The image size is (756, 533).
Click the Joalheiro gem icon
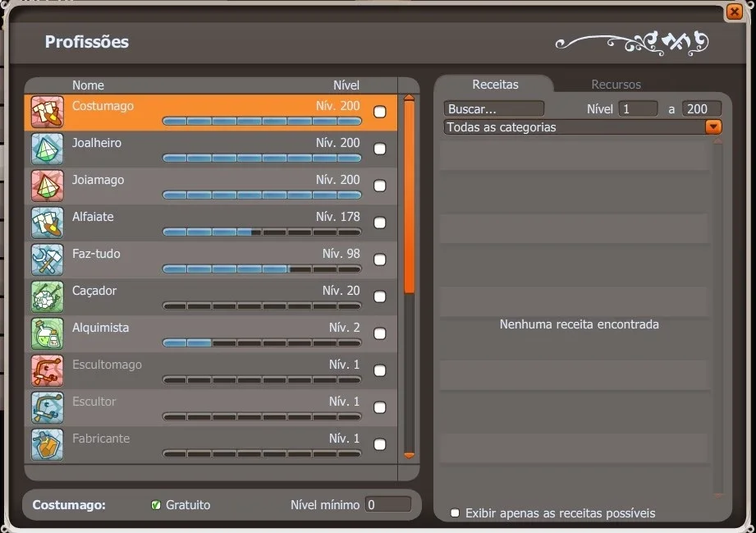[48, 149]
